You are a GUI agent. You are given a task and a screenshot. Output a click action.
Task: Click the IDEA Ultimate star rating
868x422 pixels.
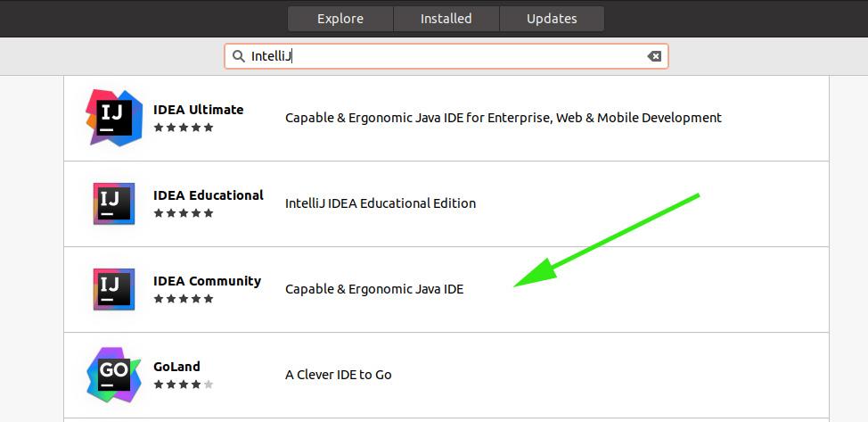[x=184, y=128]
